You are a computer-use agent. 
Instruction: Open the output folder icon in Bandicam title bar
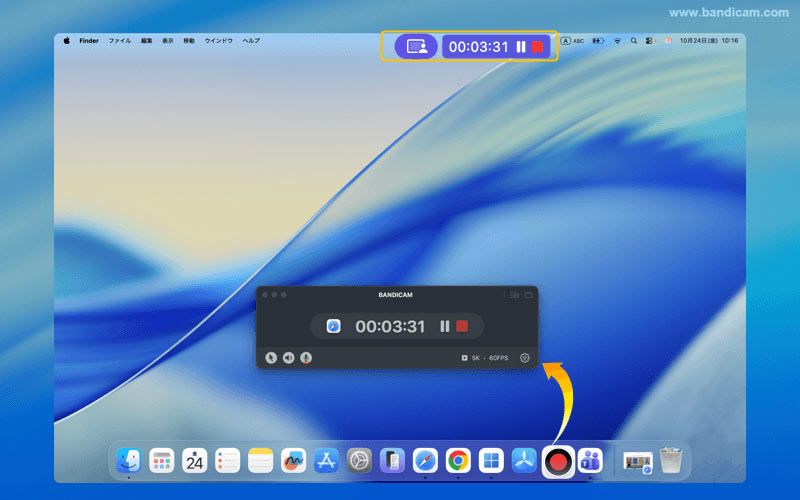point(528,295)
